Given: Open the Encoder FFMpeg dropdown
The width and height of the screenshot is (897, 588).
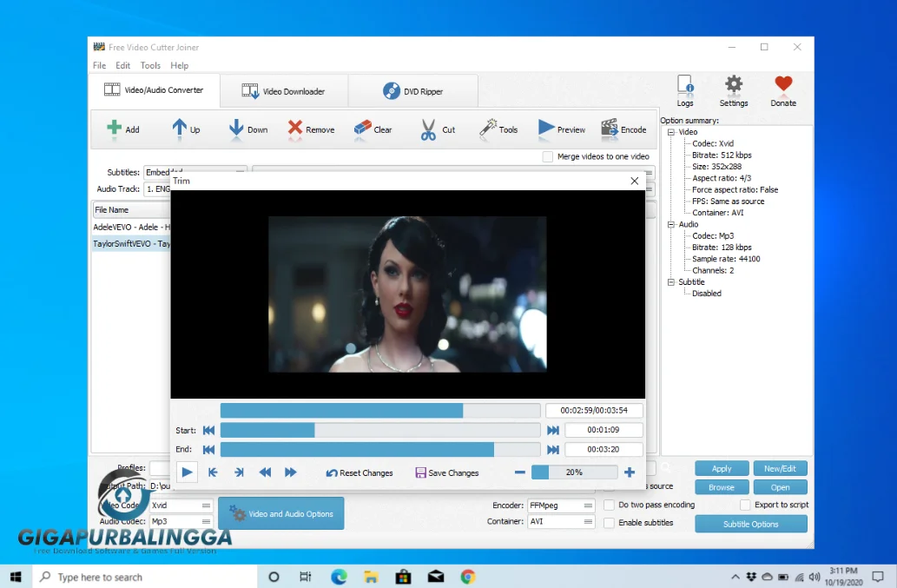Looking at the screenshot, I should tap(561, 505).
